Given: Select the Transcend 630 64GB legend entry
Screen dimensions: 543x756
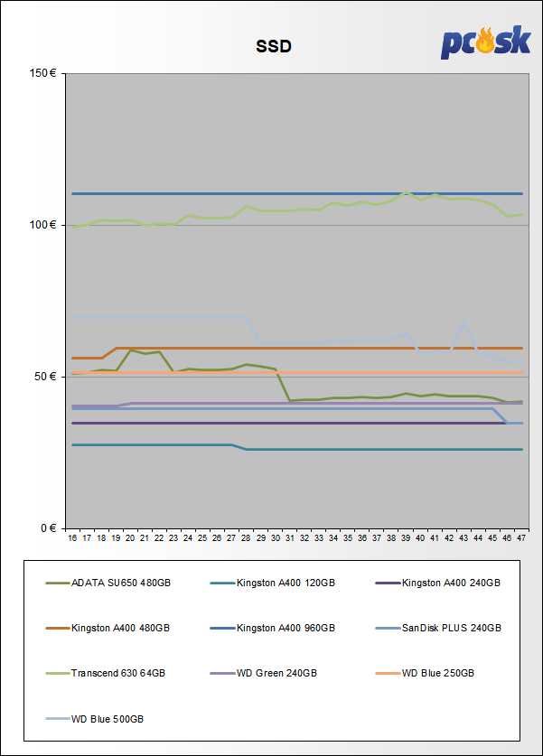Looking at the screenshot, I should 106,673.
